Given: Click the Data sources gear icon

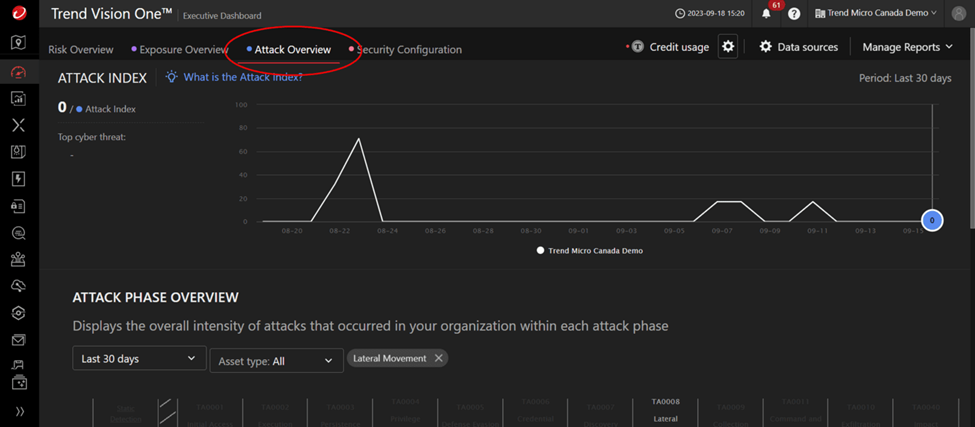Looking at the screenshot, I should (765, 47).
